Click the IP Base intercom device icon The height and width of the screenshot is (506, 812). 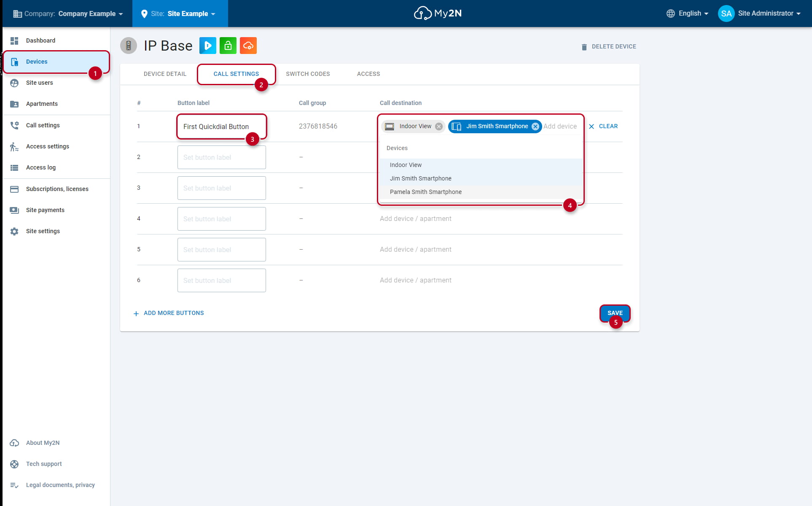[x=129, y=46]
